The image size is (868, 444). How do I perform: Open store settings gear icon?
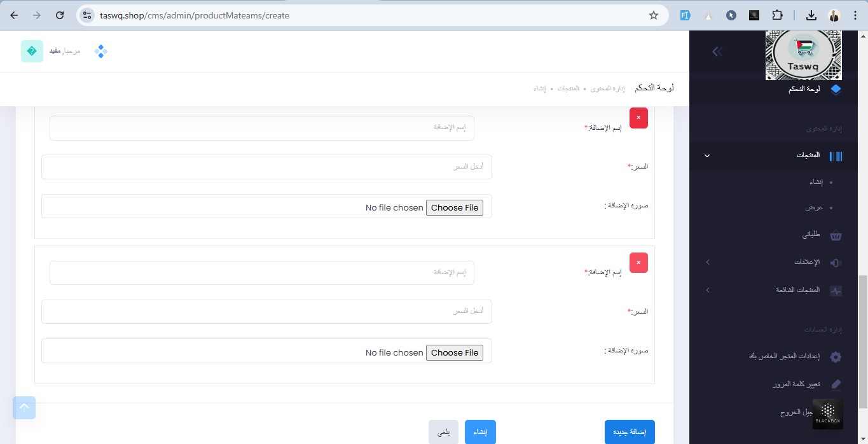click(836, 357)
